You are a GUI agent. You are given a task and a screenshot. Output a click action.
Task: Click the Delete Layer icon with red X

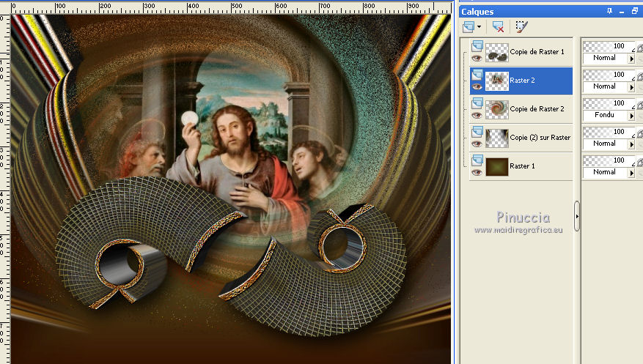coord(499,27)
